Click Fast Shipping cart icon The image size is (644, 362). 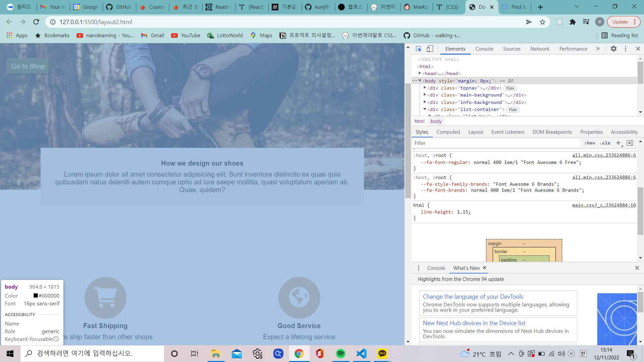click(x=105, y=298)
